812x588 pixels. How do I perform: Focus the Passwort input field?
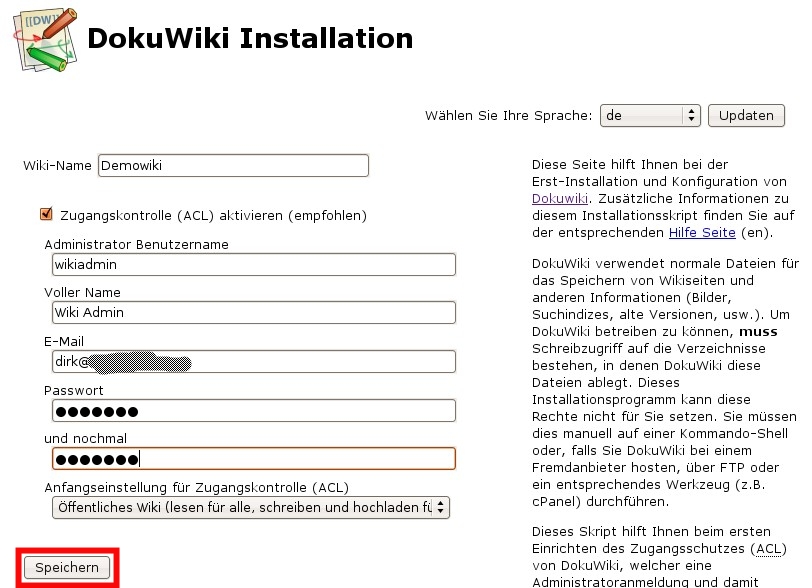click(x=253, y=410)
